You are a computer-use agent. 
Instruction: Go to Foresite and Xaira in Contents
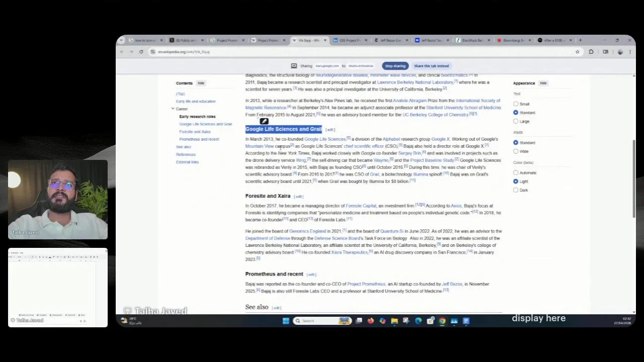pyautogui.click(x=195, y=132)
